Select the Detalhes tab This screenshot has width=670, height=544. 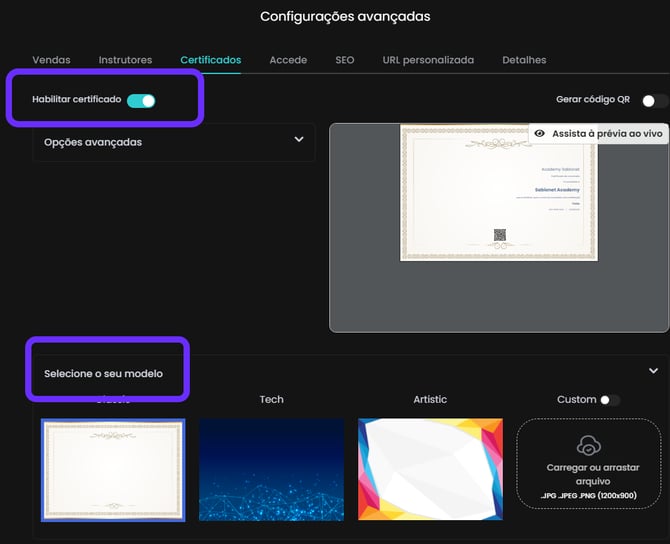[x=524, y=60]
